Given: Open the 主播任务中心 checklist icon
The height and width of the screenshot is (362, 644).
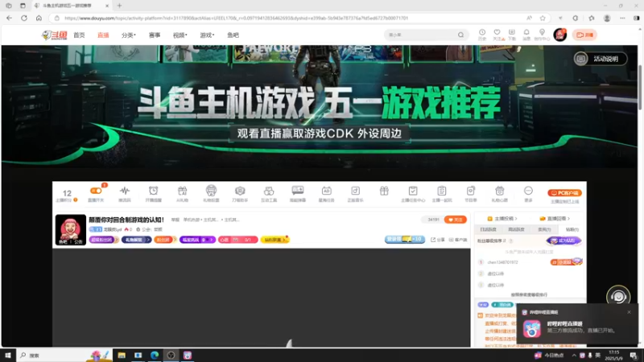Looking at the screenshot, I should (413, 191).
